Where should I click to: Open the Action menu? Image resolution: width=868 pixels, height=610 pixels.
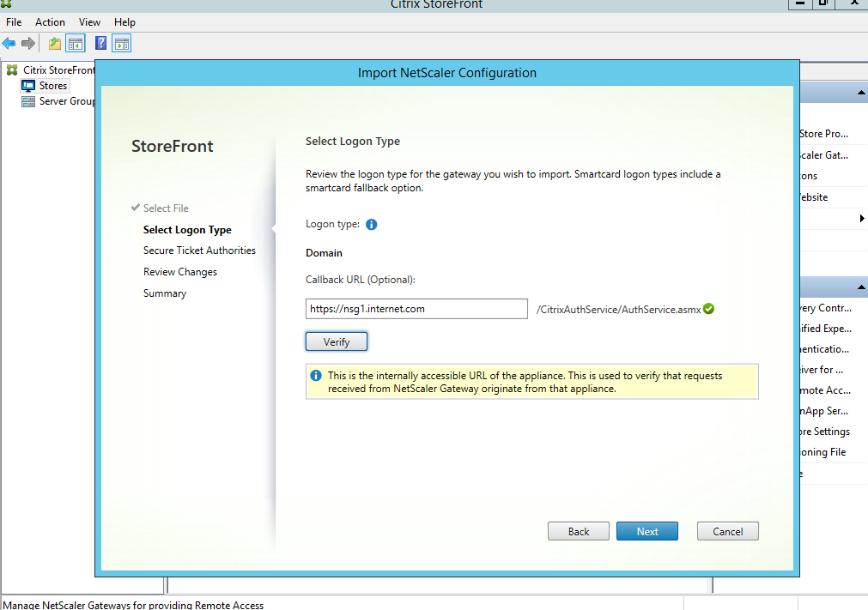click(x=50, y=22)
